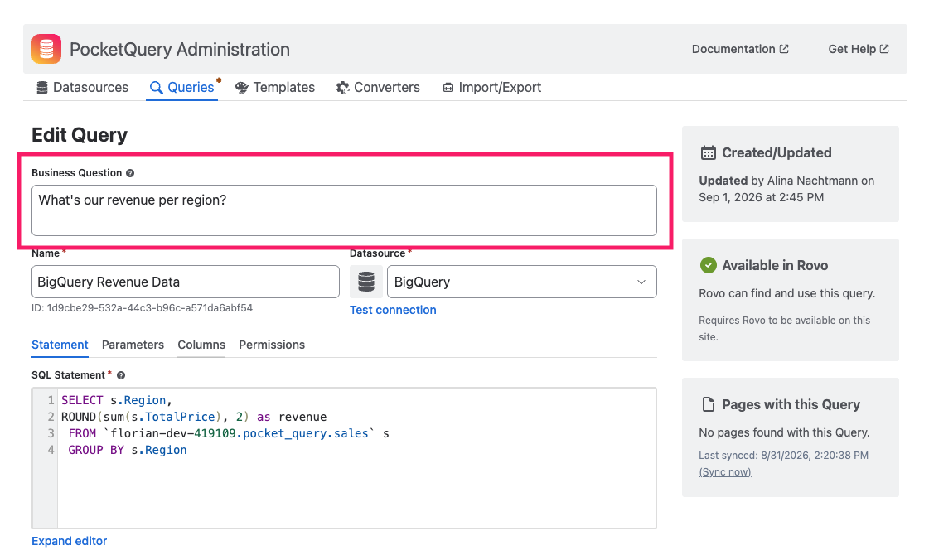
Task: Open the Import/Export tab
Action: [x=491, y=88]
